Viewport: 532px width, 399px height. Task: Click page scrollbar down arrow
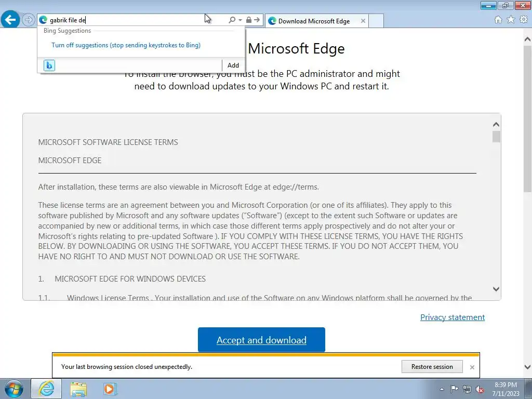tap(528, 367)
